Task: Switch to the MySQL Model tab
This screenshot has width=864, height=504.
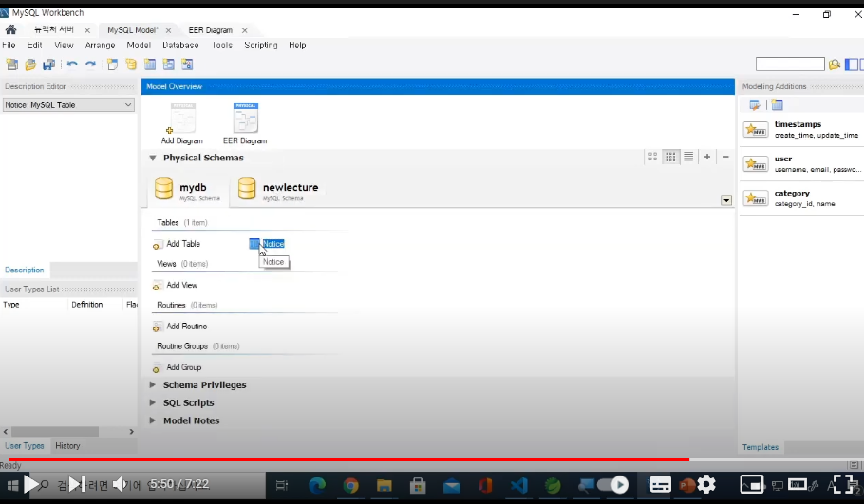Action: point(133,30)
